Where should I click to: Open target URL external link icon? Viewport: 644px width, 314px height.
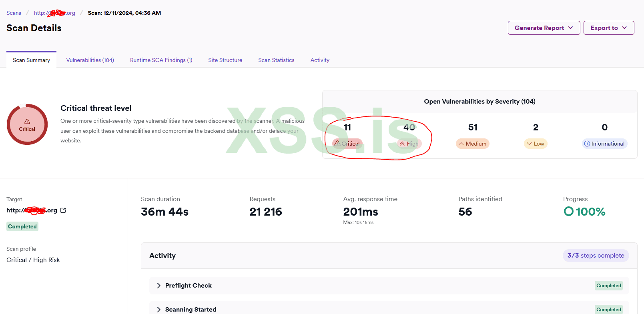63,210
